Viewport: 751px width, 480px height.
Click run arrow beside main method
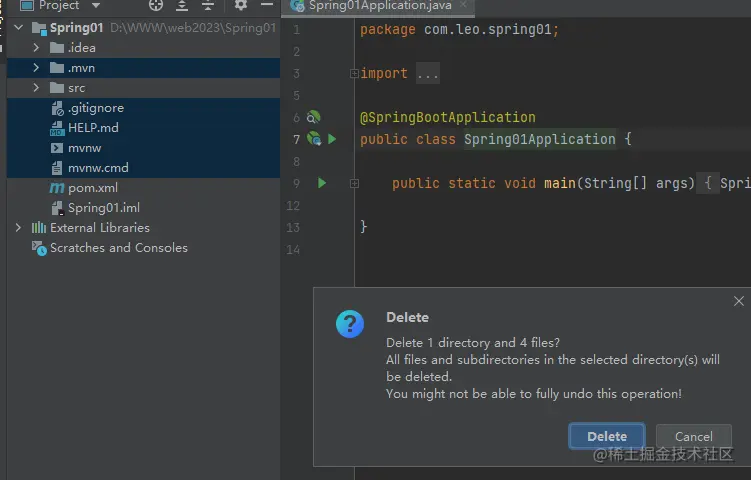click(322, 183)
